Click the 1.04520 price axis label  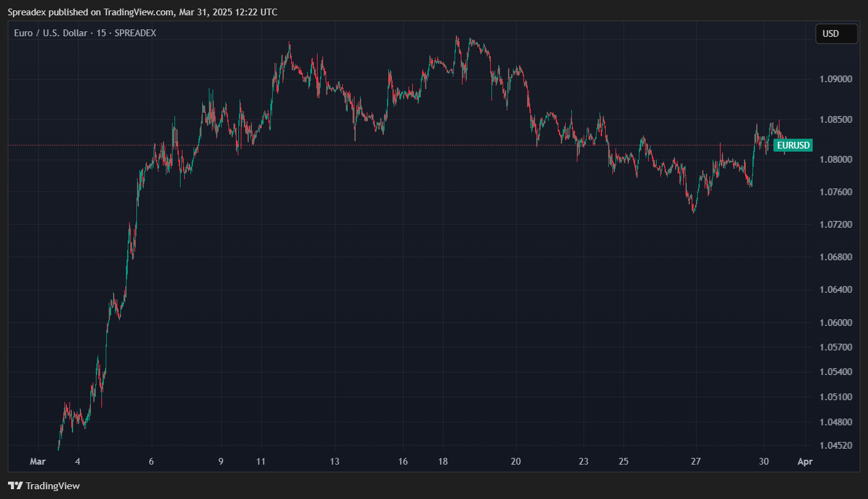tap(835, 446)
